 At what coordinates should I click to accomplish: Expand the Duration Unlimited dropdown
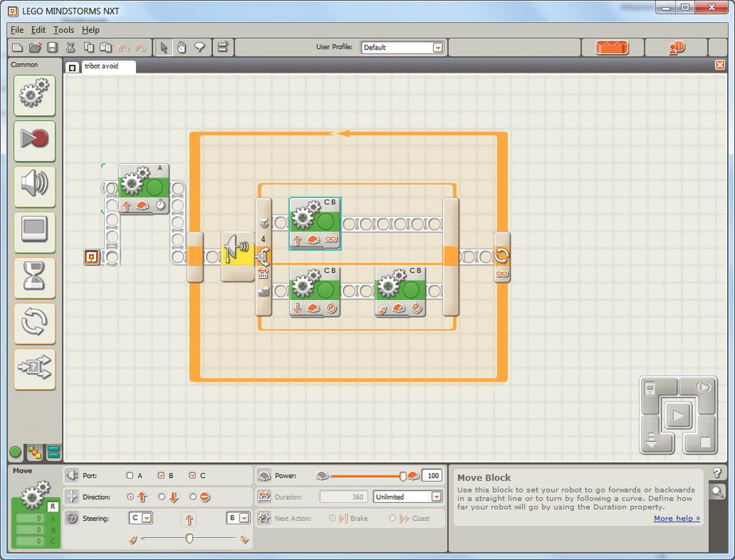[436, 497]
